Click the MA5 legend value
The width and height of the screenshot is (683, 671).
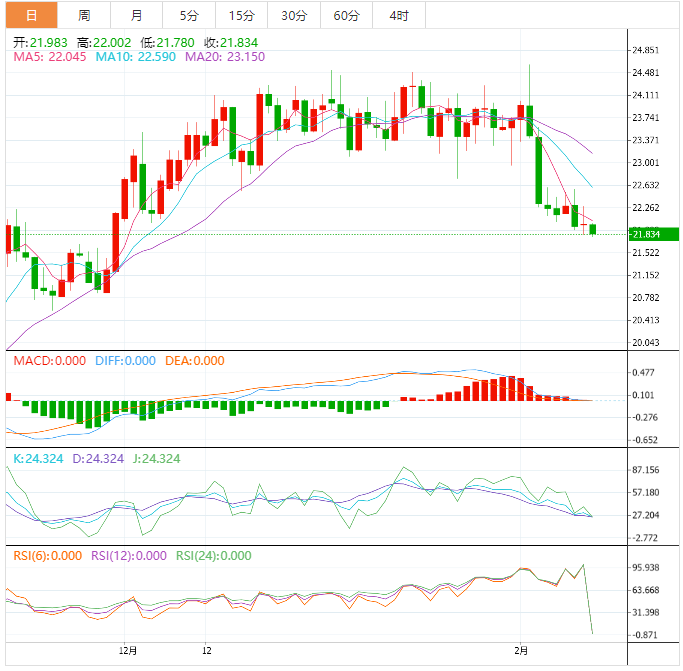(x=50, y=57)
